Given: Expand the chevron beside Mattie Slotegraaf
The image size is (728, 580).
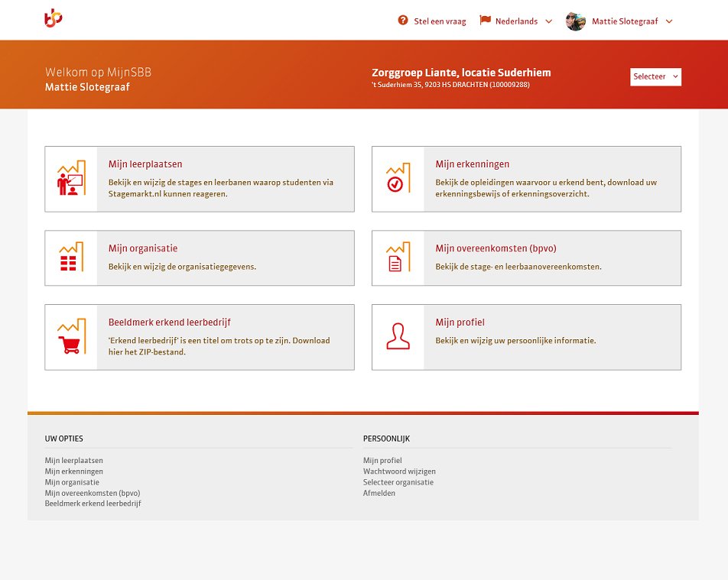Looking at the screenshot, I should click(x=669, y=21).
